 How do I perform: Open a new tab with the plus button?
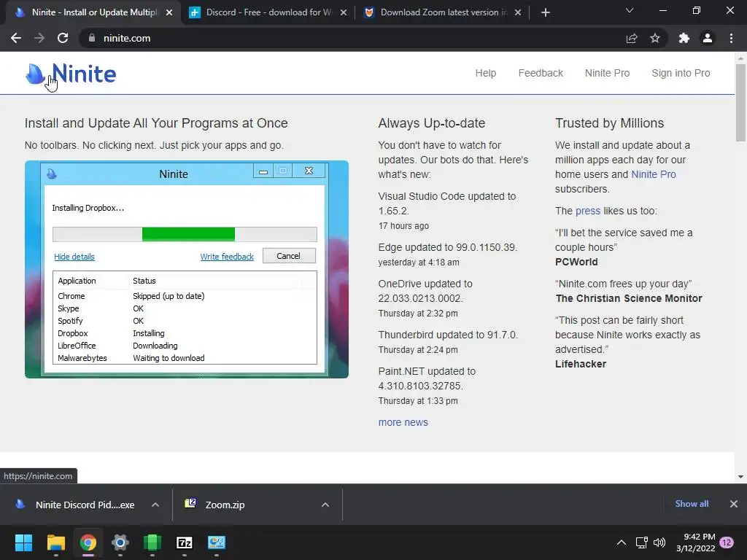[546, 12]
